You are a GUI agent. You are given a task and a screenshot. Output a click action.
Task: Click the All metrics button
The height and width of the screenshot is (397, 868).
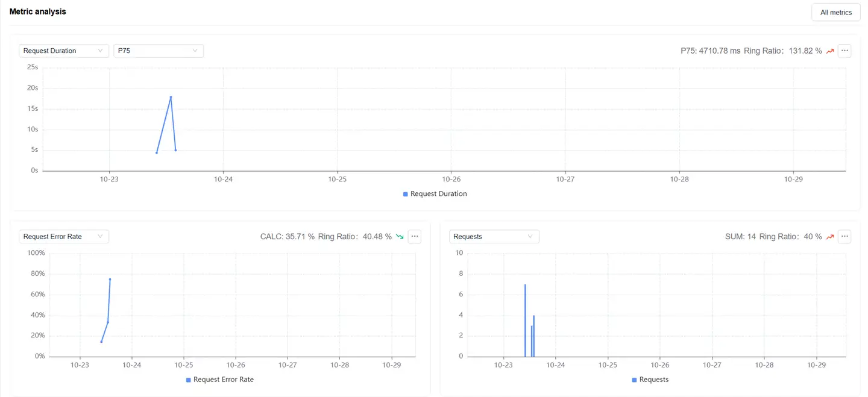click(835, 13)
